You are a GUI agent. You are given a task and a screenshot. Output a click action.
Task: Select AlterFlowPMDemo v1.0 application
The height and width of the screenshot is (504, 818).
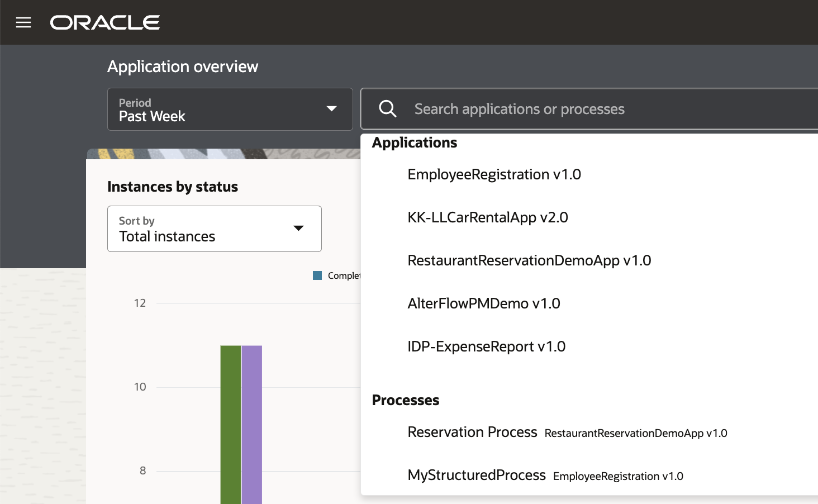[484, 303]
